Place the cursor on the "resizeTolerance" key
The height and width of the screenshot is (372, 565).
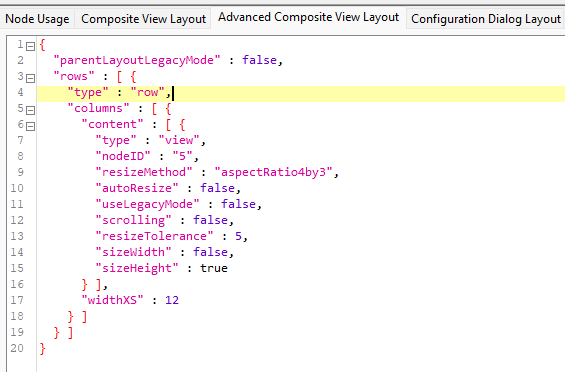click(x=154, y=236)
